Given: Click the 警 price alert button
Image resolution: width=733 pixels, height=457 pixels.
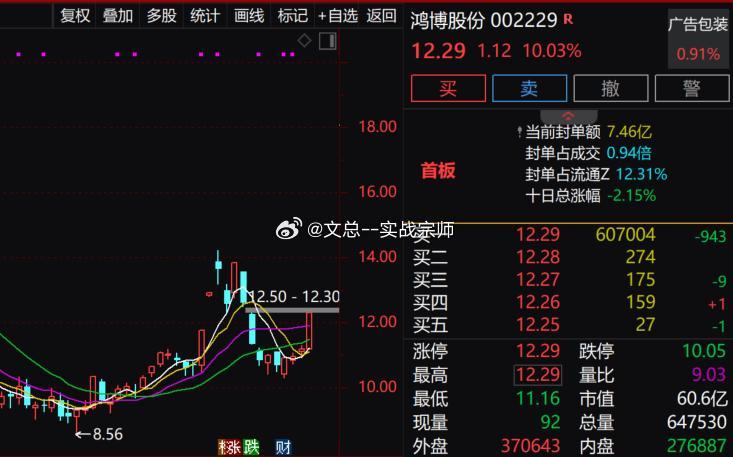Looking at the screenshot, I should [692, 88].
